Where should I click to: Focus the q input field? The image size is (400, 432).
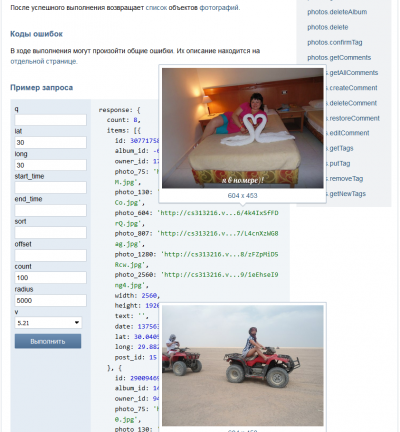(50, 120)
